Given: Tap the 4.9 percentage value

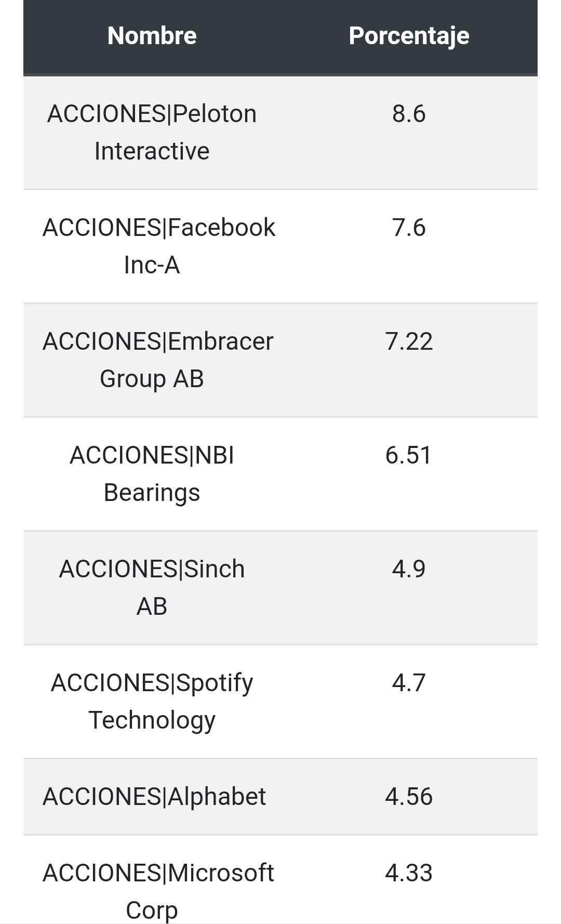Looking at the screenshot, I should click(409, 569).
